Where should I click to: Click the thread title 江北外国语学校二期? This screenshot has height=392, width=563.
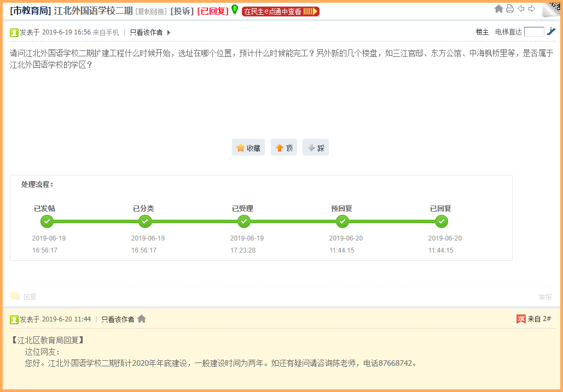(x=94, y=11)
